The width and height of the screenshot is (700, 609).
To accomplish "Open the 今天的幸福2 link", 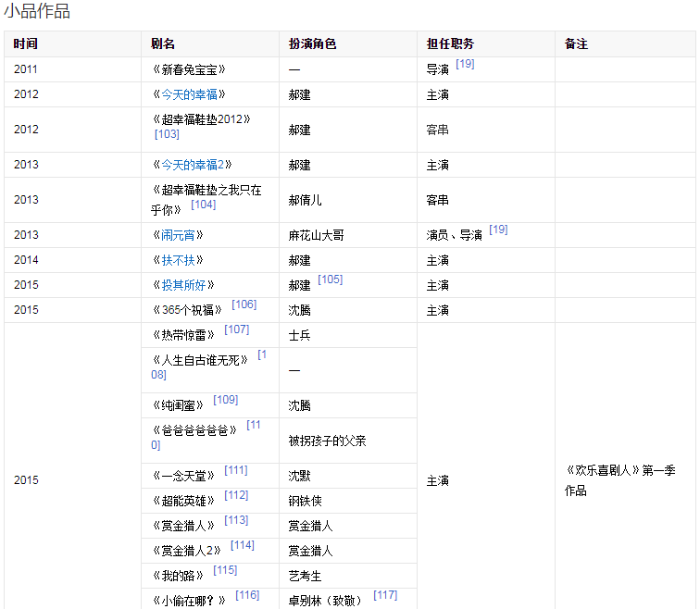I will point(191,165).
